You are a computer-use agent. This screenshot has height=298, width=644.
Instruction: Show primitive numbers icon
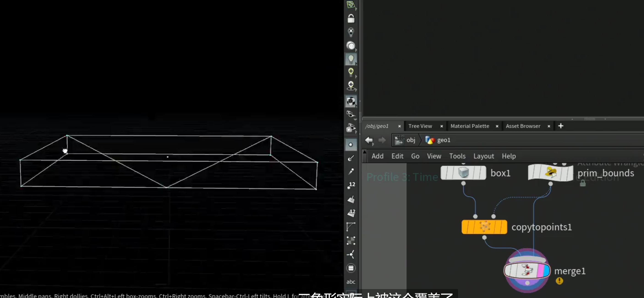click(351, 213)
